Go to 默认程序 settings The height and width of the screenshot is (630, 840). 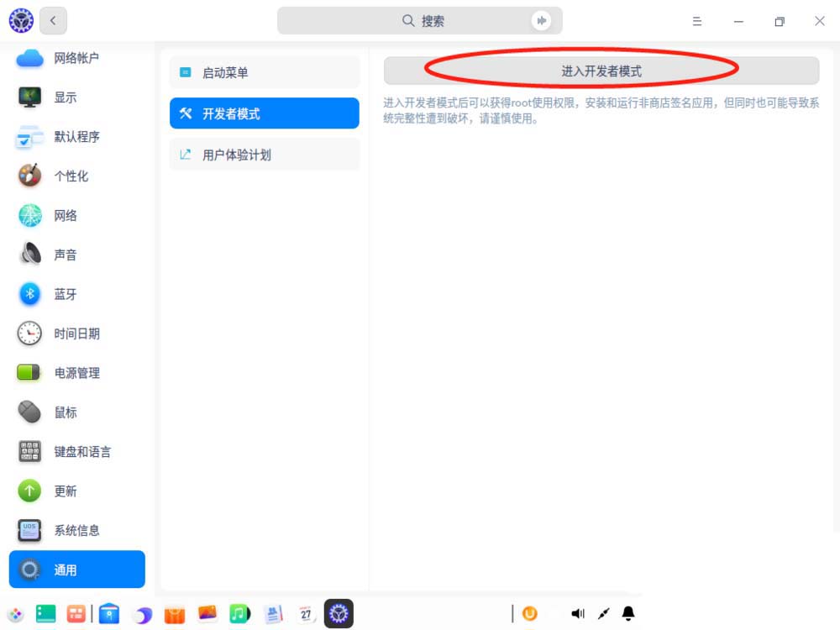[x=76, y=137]
